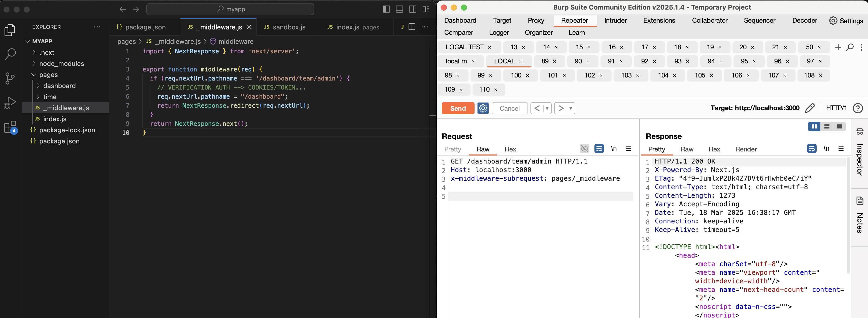
Task: Split the VS Code editor to the right
Action: click(412, 27)
